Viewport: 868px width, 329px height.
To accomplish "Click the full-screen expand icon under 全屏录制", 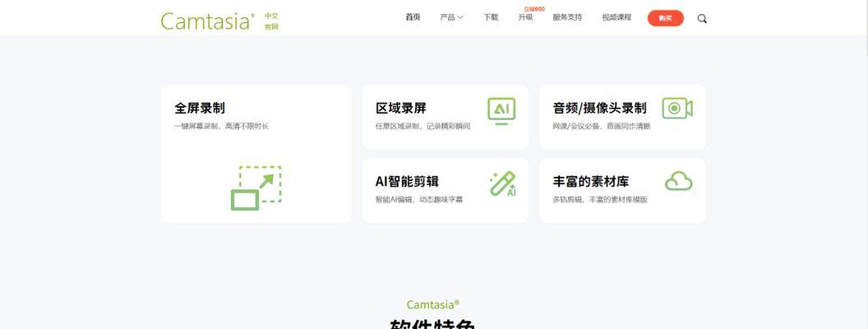I will (x=256, y=188).
